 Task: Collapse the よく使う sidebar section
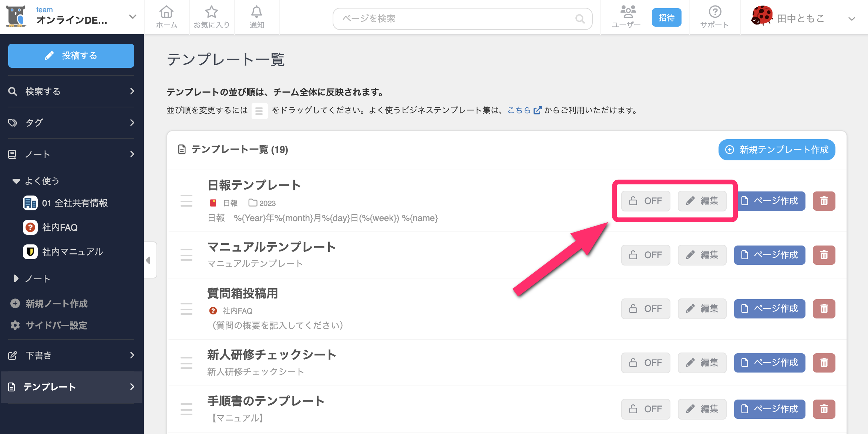tap(16, 181)
